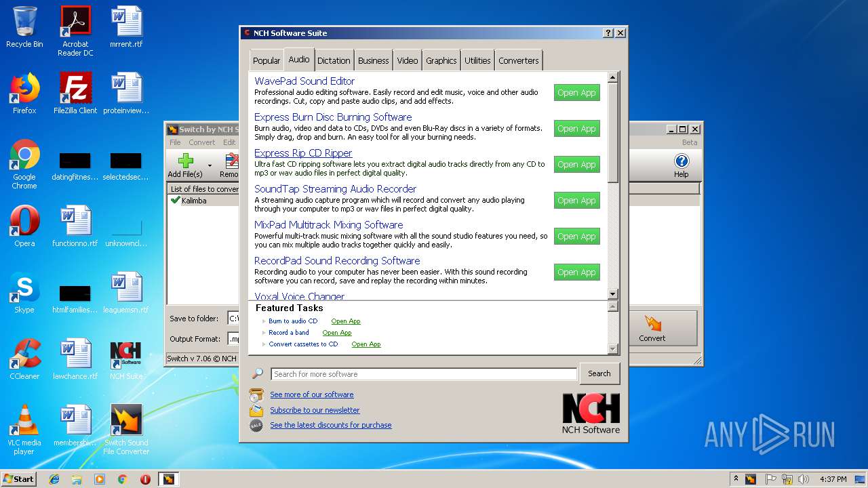Open App link for Record a band
868x488 pixels.
(x=337, y=333)
